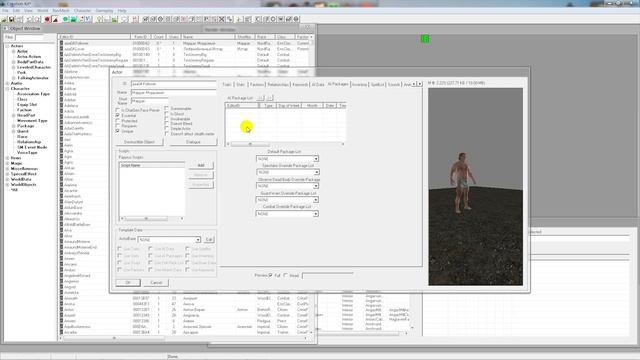Expand the Magic tree node

pos(7,163)
